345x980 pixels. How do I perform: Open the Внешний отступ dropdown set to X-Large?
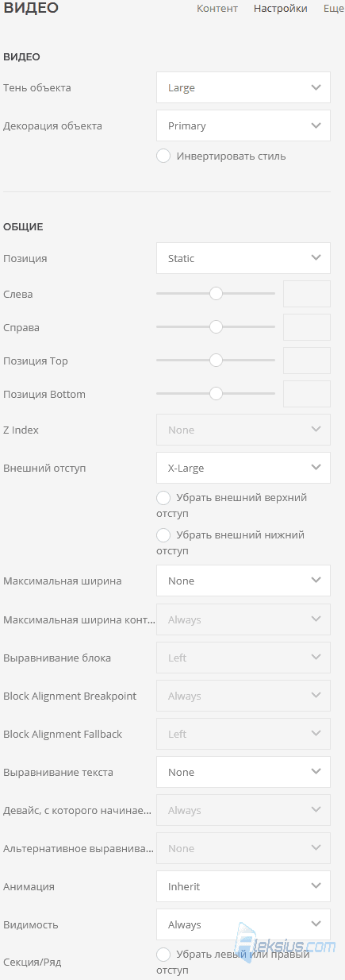243,468
